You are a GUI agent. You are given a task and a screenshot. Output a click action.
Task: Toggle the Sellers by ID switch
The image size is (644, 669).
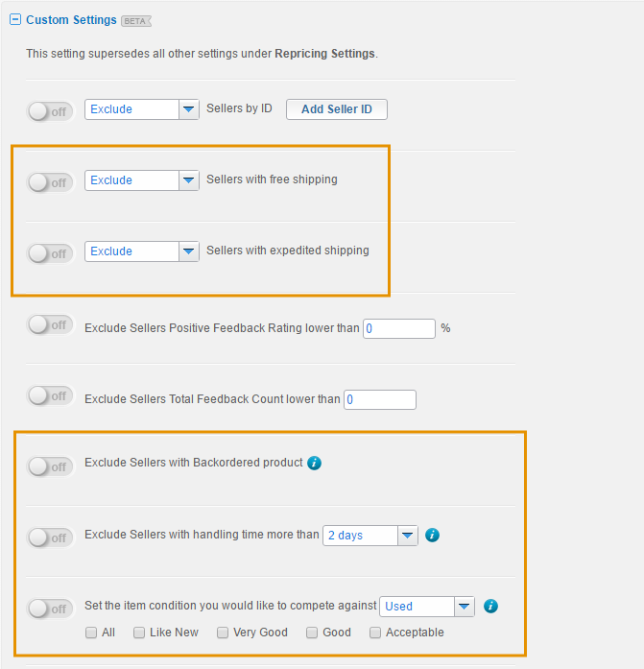pyautogui.click(x=50, y=111)
